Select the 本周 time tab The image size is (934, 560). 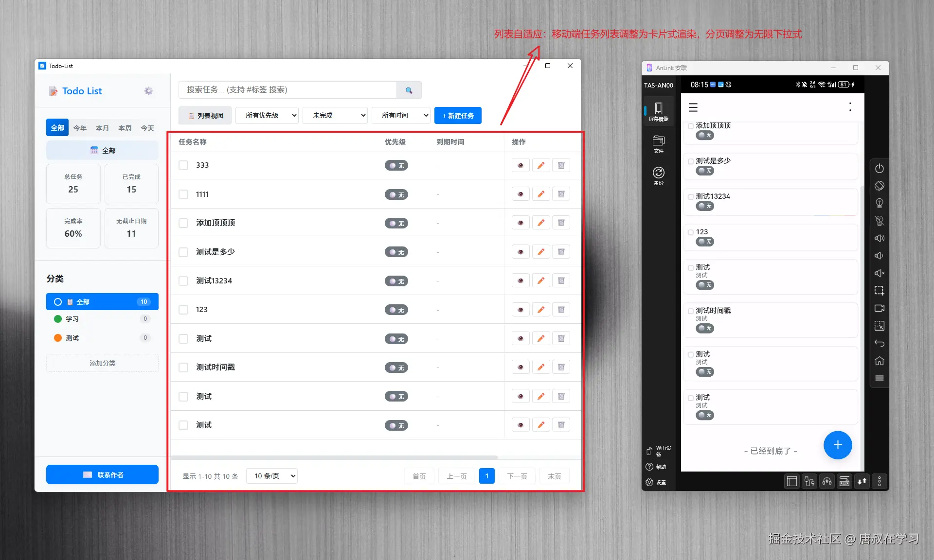125,128
